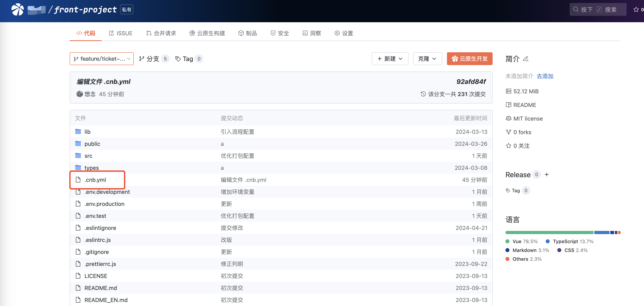Open the .cnb.yml file
The height and width of the screenshot is (306, 644).
click(95, 180)
